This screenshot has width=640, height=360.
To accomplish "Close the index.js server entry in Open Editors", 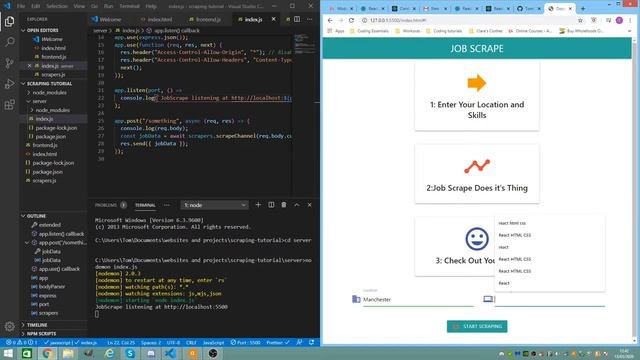I will [x=29, y=66].
